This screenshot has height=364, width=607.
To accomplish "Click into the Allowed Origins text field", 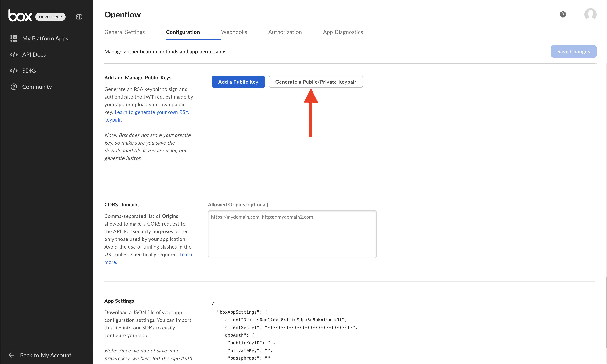I will coord(292,234).
